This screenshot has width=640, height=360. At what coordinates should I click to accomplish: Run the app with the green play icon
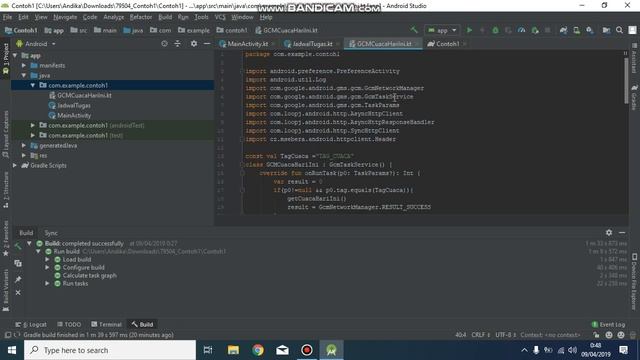[x=469, y=30]
